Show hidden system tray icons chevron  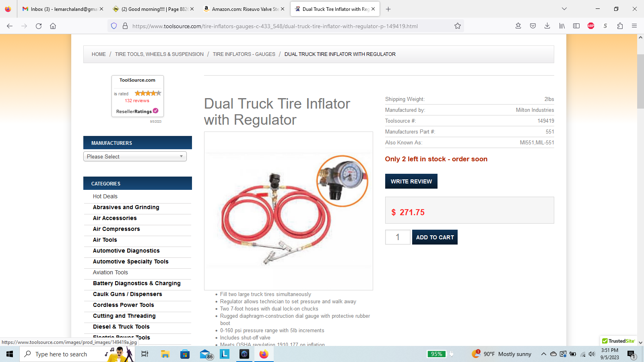pos(544,354)
